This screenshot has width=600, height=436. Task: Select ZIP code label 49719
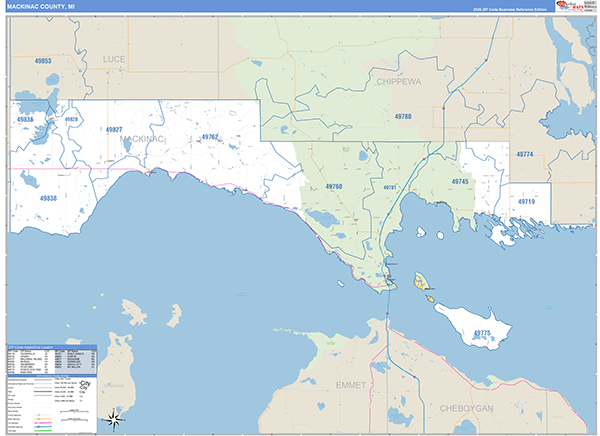click(x=526, y=202)
